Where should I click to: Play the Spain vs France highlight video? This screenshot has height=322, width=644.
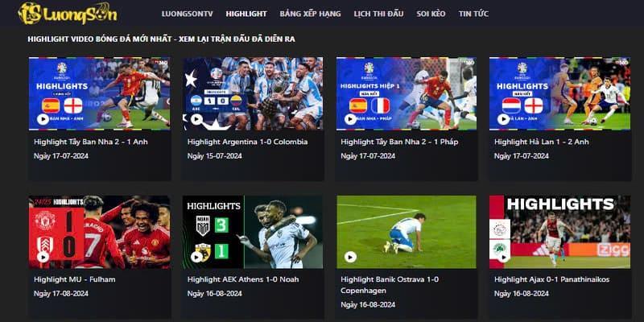point(350,119)
